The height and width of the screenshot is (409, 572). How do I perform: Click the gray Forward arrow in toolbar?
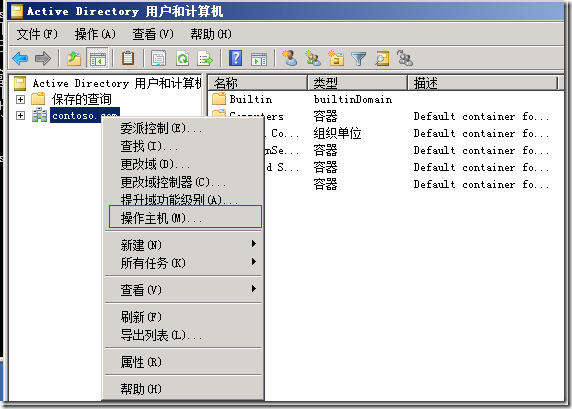pyautogui.click(x=43, y=58)
